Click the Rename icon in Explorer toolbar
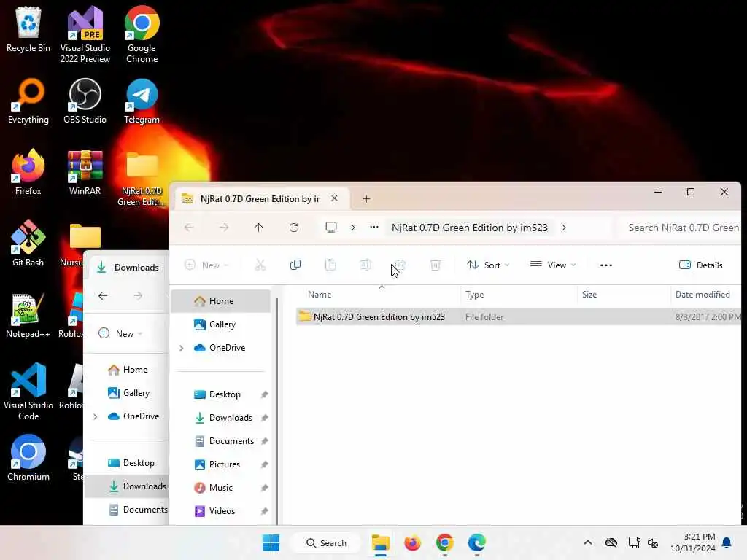 tap(365, 265)
